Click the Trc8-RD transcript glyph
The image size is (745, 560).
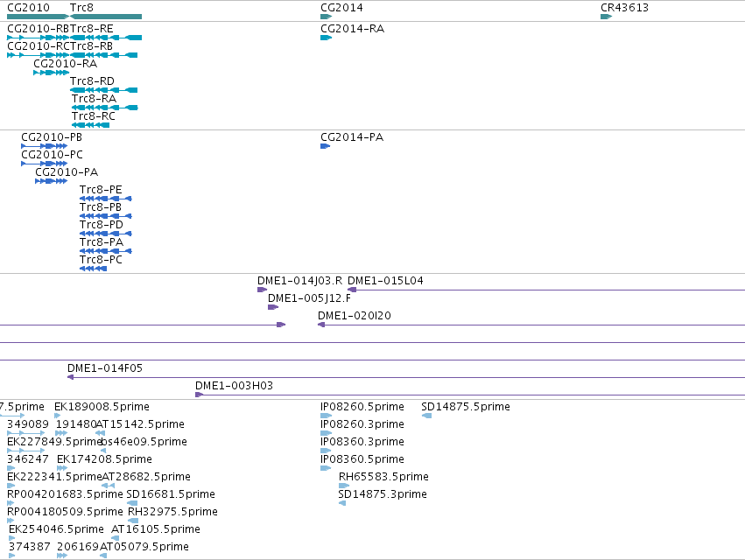click(104, 90)
